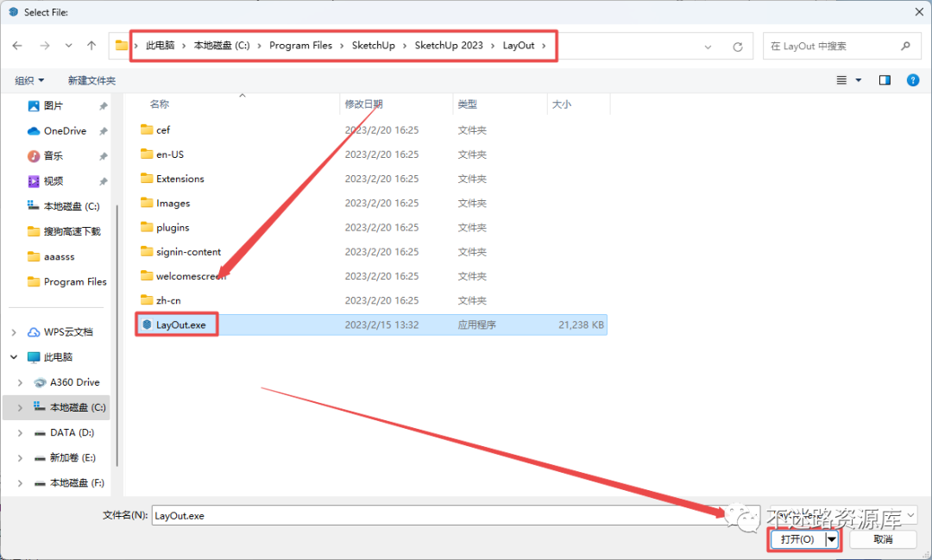932x560 pixels.
Task: Click 本地磁盘 (C:) in address breadcrumb
Action: click(222, 46)
